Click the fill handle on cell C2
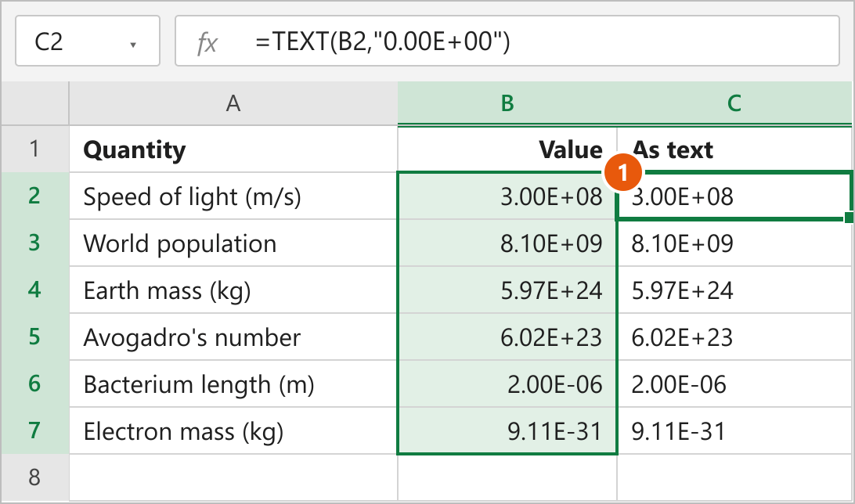The width and height of the screenshot is (855, 504). [x=849, y=218]
